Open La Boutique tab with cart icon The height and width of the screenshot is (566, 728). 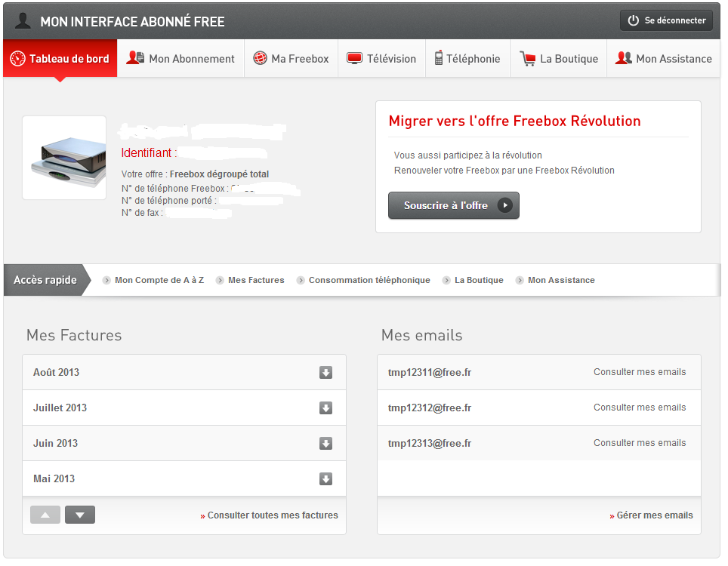(x=559, y=59)
